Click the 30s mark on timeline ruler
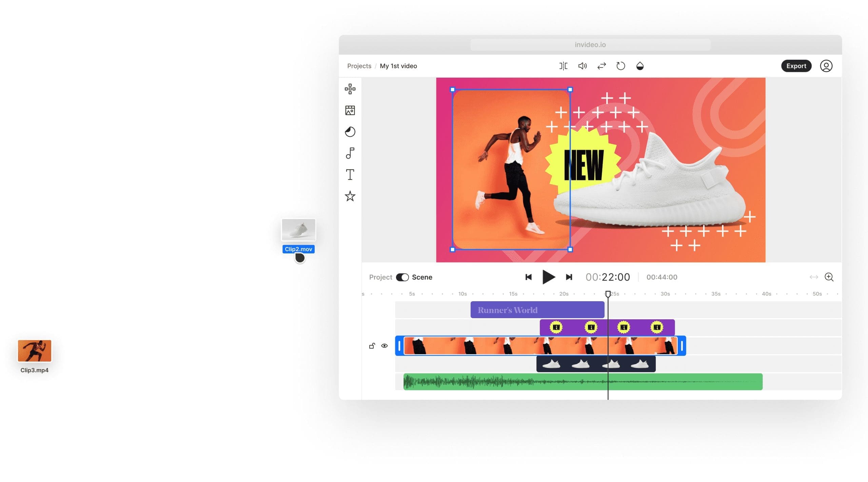 tap(665, 294)
